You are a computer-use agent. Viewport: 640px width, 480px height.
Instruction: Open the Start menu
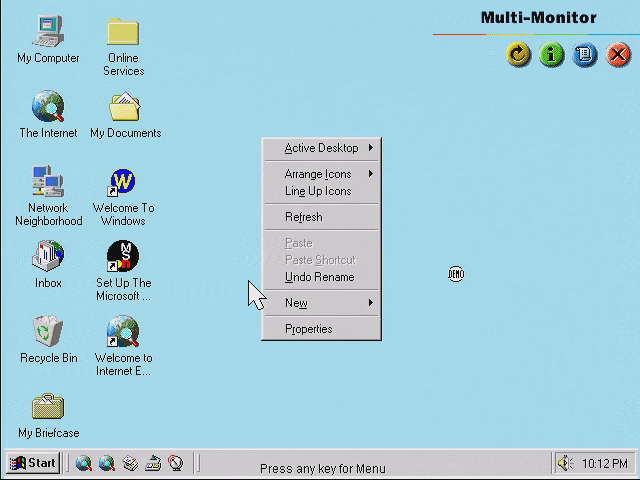click(33, 463)
